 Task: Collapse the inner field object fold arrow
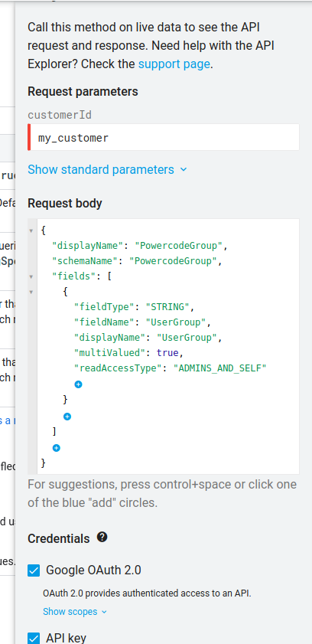point(31,293)
